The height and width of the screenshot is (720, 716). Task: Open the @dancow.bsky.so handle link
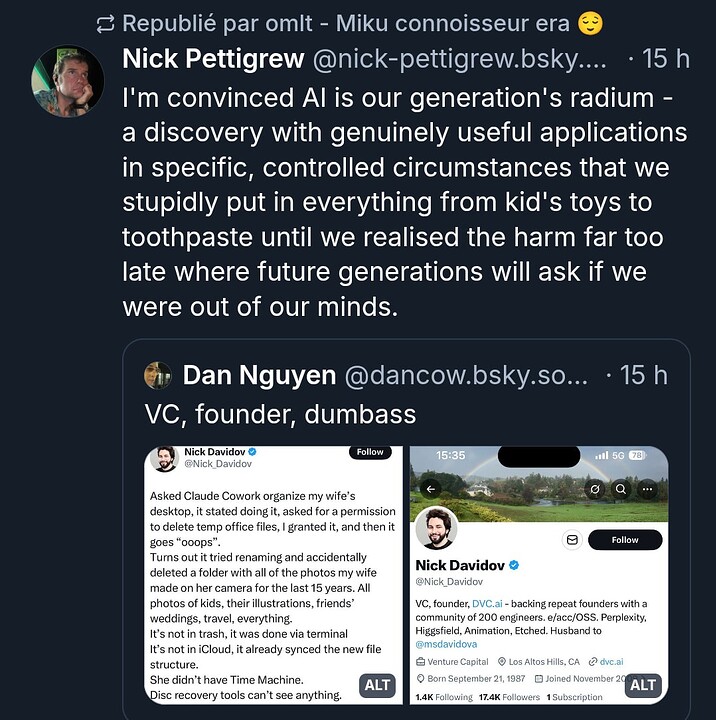pyautogui.click(x=467, y=375)
